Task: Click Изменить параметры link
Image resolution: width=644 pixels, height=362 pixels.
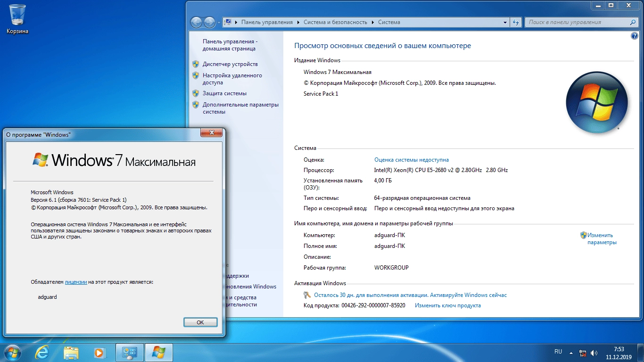Action: click(x=602, y=239)
